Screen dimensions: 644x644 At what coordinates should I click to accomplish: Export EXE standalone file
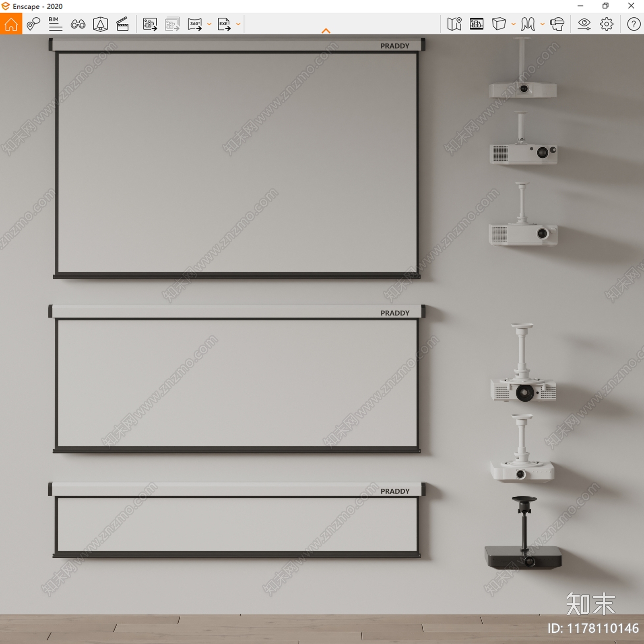[x=224, y=24]
